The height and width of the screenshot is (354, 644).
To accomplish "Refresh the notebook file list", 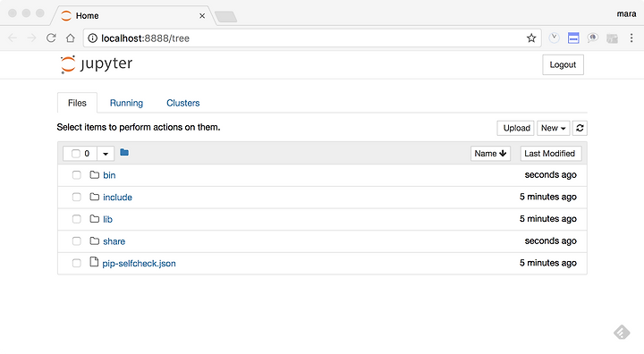I will pyautogui.click(x=580, y=128).
